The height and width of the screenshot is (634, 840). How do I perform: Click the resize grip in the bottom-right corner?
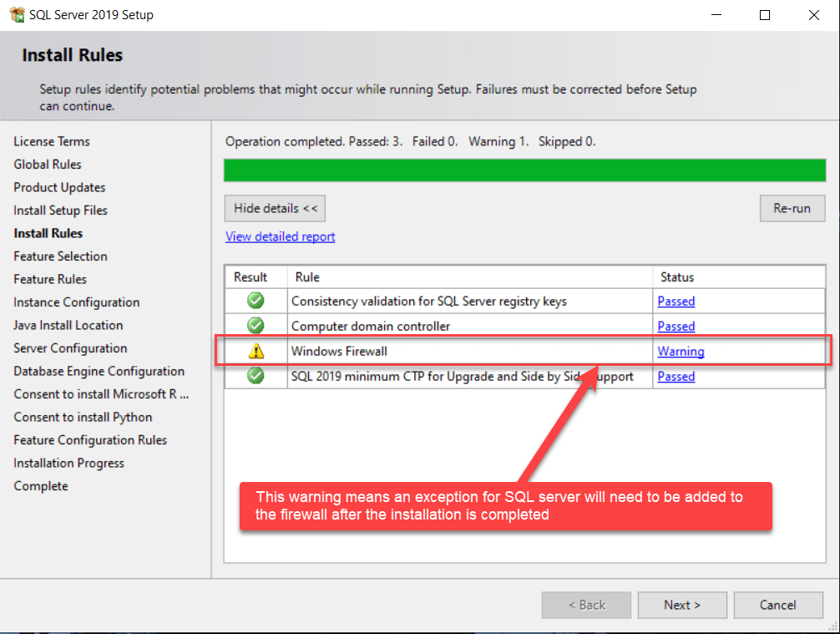click(833, 627)
